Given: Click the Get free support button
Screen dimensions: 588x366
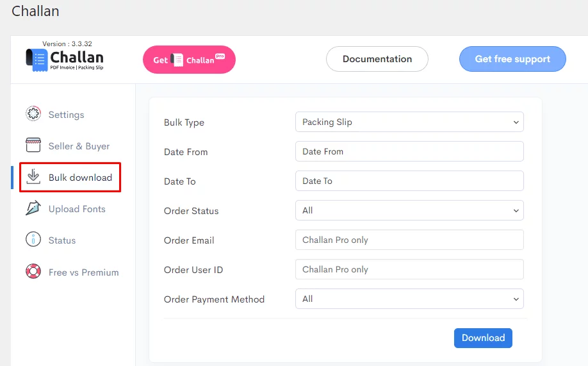Looking at the screenshot, I should (512, 59).
